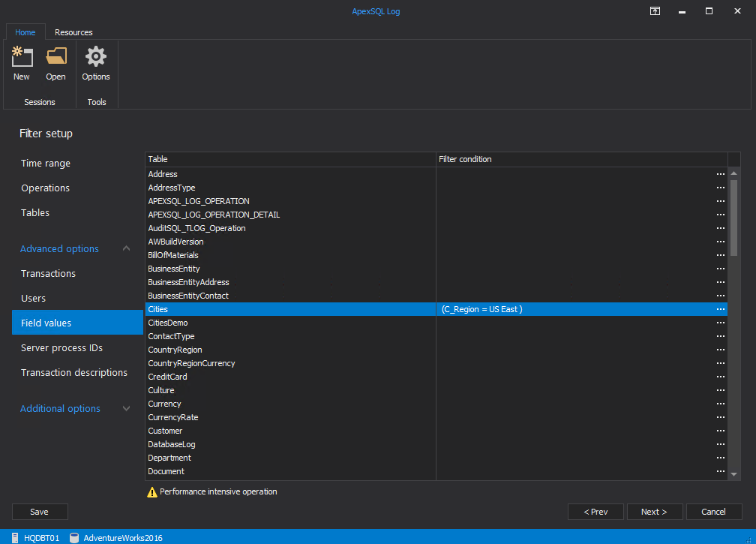
Task: Click the ribbon display options icon in title bar
Action: pyautogui.click(x=655, y=11)
